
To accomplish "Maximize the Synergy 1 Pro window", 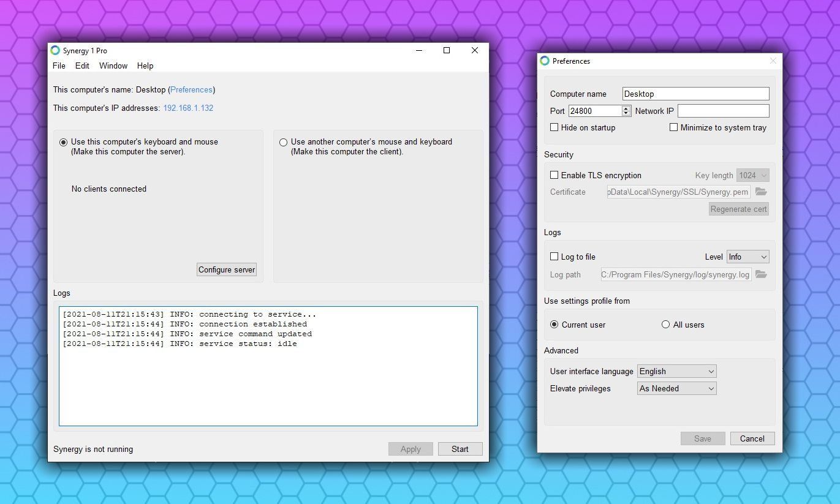I will [447, 51].
